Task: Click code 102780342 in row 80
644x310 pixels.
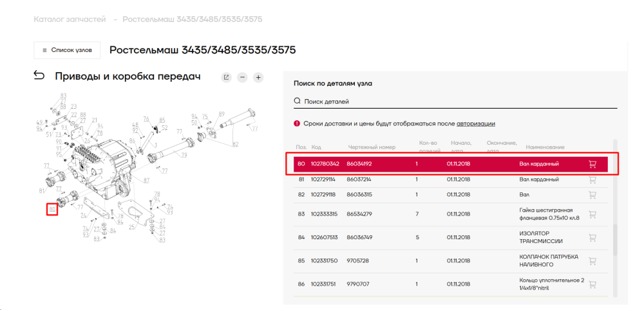Action: 325,164
